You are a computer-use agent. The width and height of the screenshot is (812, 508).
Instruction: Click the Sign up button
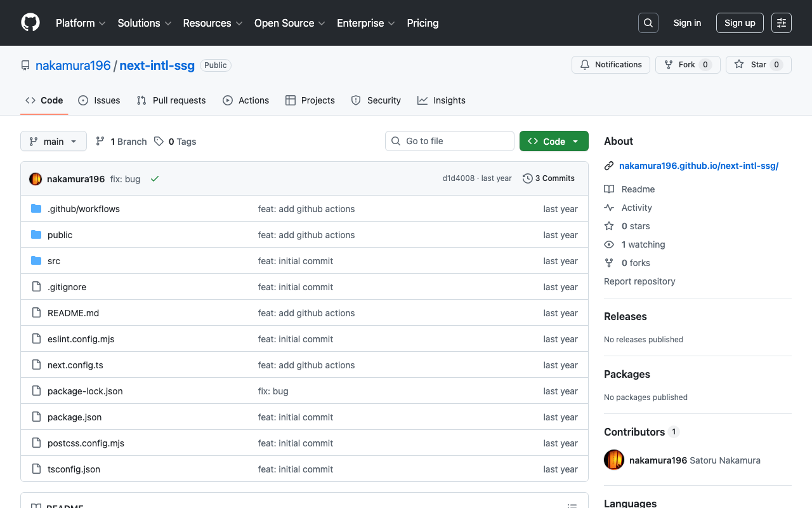point(740,23)
